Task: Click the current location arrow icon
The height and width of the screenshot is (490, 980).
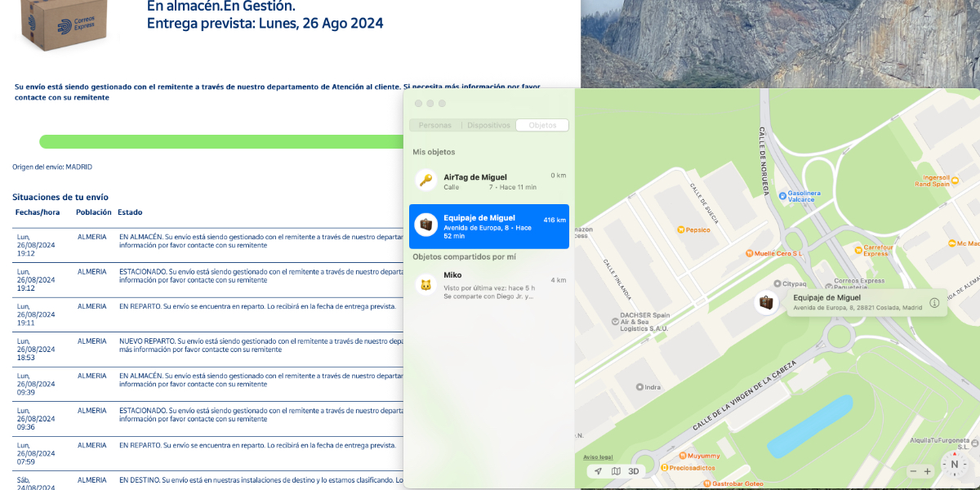Action: coord(598,471)
